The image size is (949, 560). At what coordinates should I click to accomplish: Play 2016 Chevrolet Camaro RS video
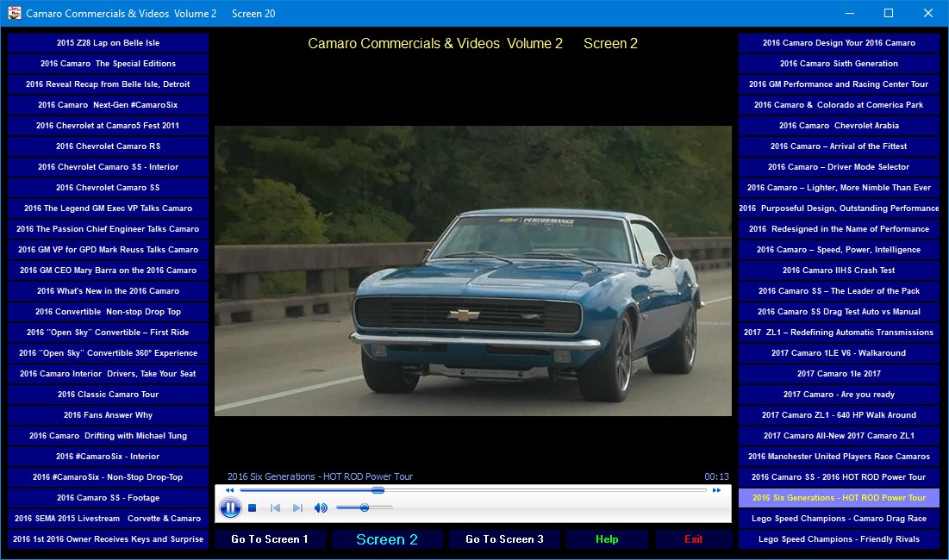tap(109, 146)
